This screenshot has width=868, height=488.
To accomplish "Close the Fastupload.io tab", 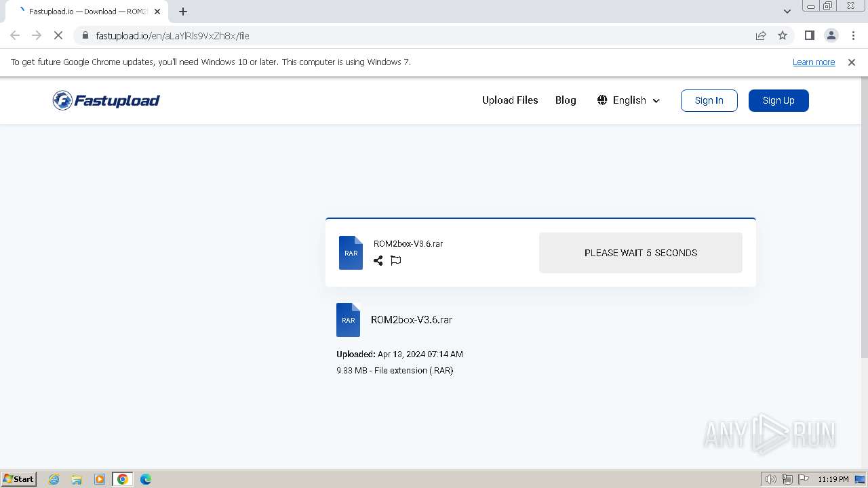I will click(157, 12).
